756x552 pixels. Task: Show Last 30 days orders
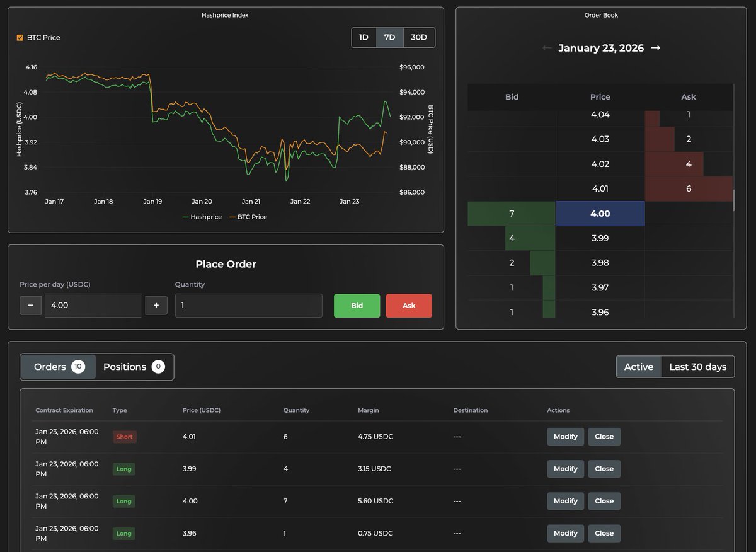click(697, 367)
